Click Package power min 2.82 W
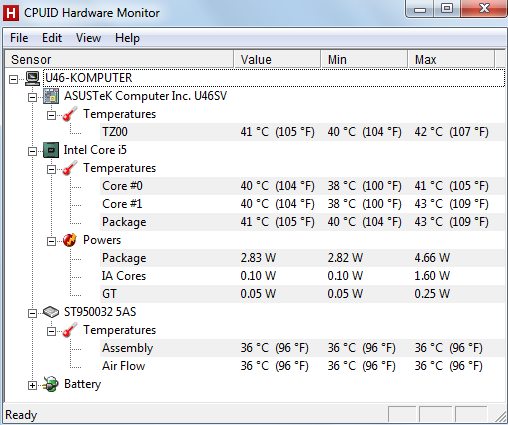The width and height of the screenshot is (508, 425). coord(345,258)
